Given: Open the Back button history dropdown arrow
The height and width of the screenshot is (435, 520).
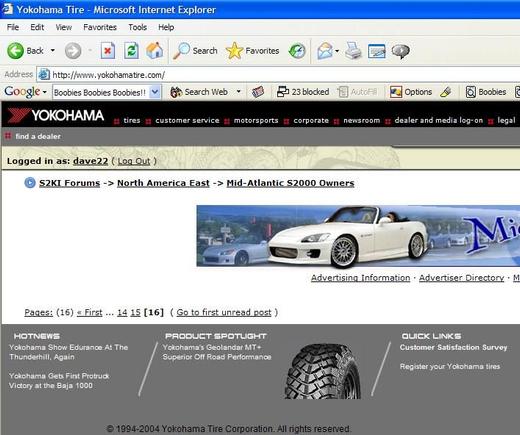Looking at the screenshot, I should [x=53, y=51].
